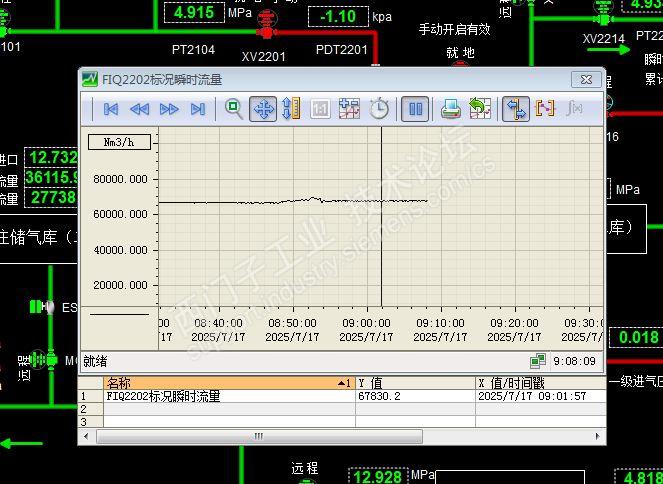Open the time range stopwatch icon
The height and width of the screenshot is (484, 663).
[x=379, y=109]
